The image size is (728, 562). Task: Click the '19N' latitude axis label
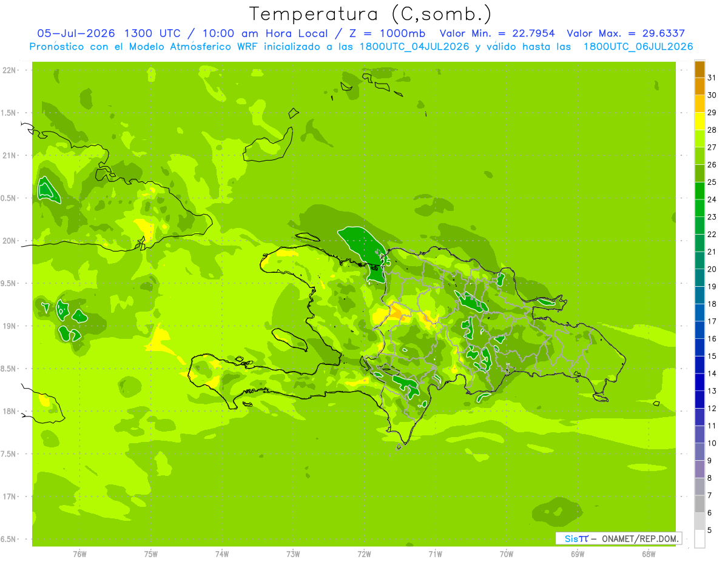coord(10,326)
